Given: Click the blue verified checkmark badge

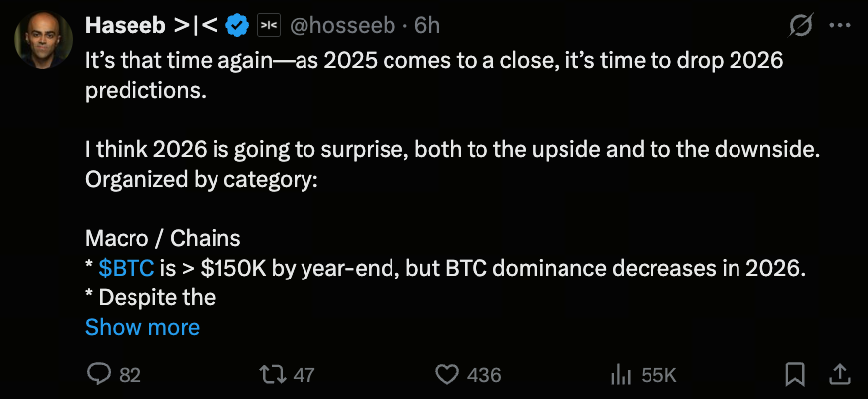Looking at the screenshot, I should [238, 24].
